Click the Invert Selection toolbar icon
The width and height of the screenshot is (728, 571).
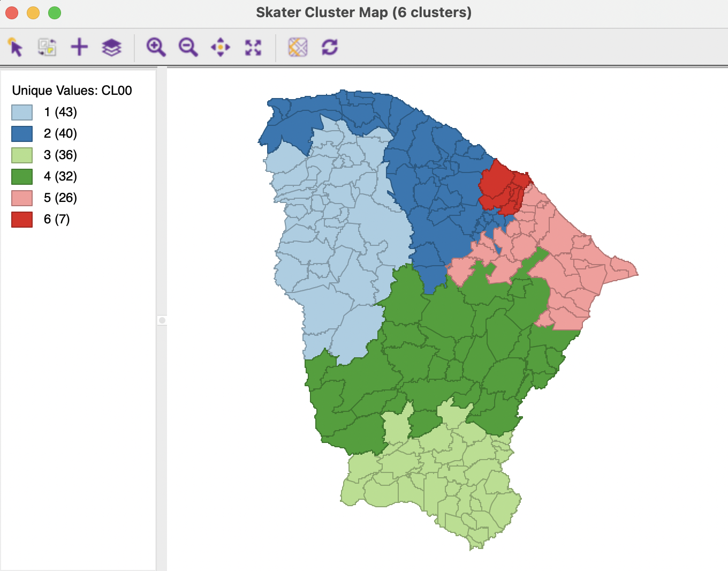tap(47, 47)
